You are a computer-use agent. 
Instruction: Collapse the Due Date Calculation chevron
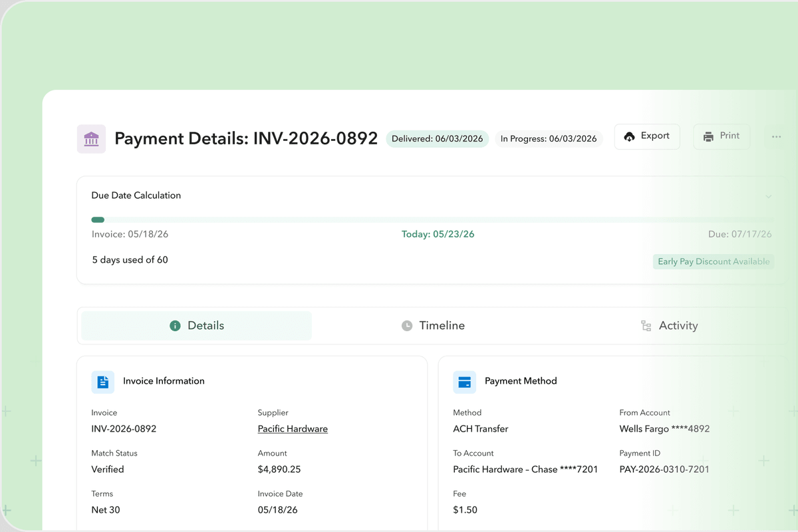[769, 196]
